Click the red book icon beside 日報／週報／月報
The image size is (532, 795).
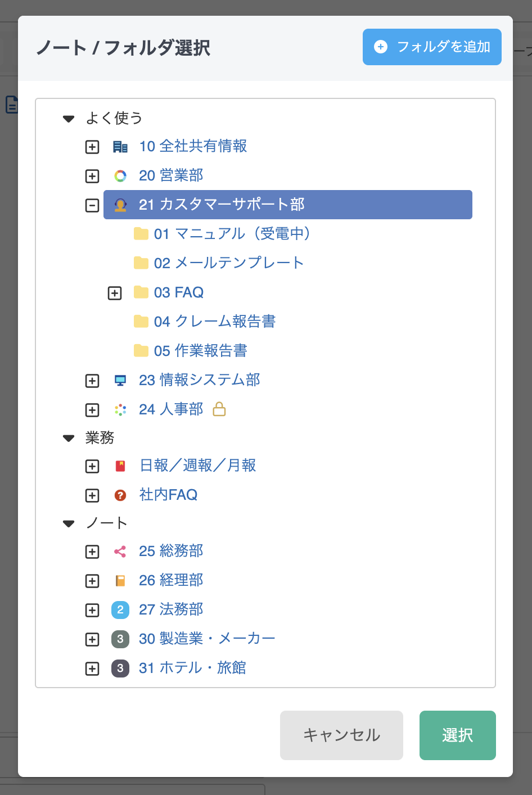pyautogui.click(x=120, y=466)
